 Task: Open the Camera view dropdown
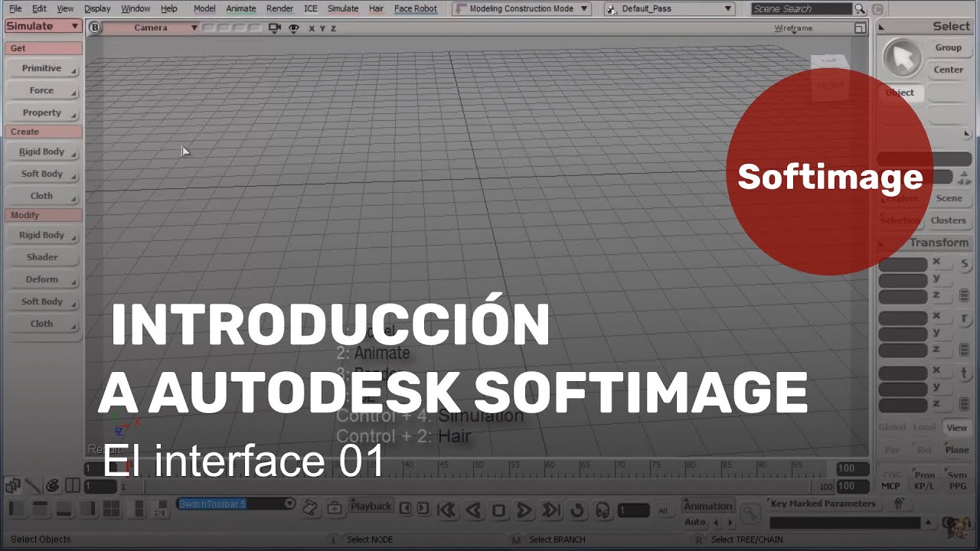pyautogui.click(x=151, y=28)
